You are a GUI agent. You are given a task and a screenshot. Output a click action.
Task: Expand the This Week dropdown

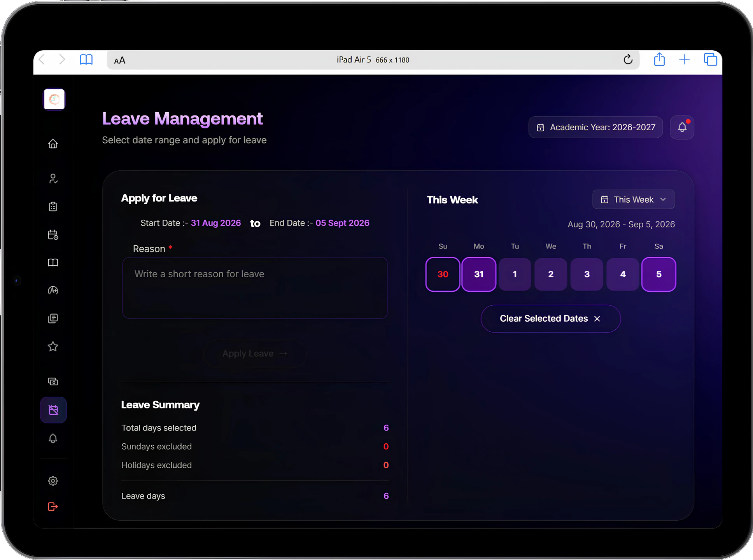[x=634, y=199]
